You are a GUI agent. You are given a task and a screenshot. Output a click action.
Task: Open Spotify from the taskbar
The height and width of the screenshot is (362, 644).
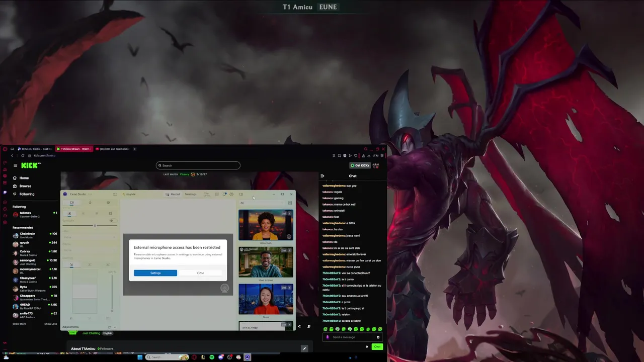pyautogui.click(x=212, y=357)
